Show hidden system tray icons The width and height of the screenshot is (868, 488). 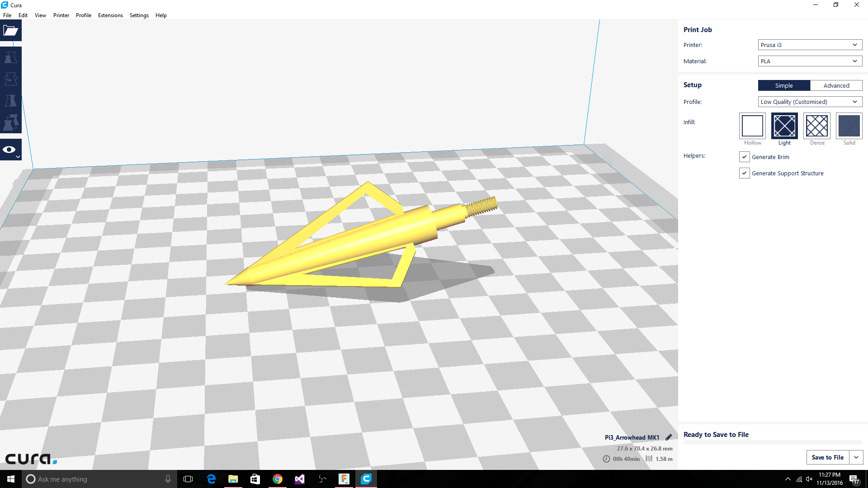(788, 479)
